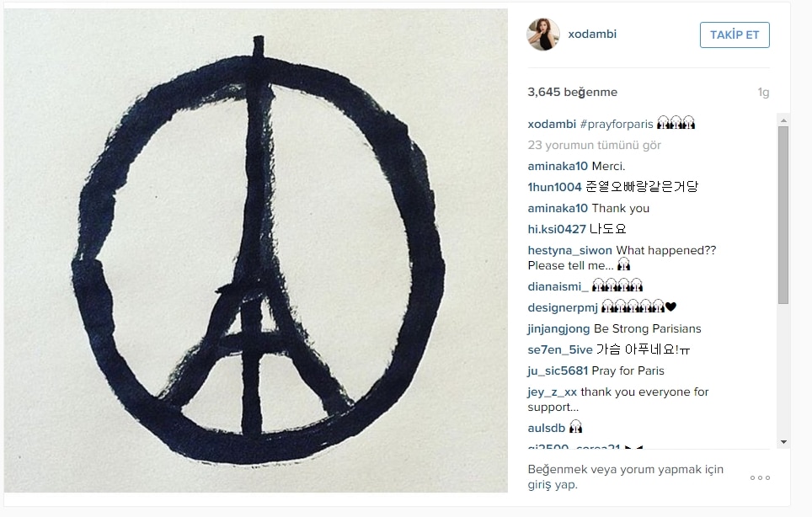Open the 1hun1004 commenter profile
The image size is (812, 517).
tap(554, 187)
